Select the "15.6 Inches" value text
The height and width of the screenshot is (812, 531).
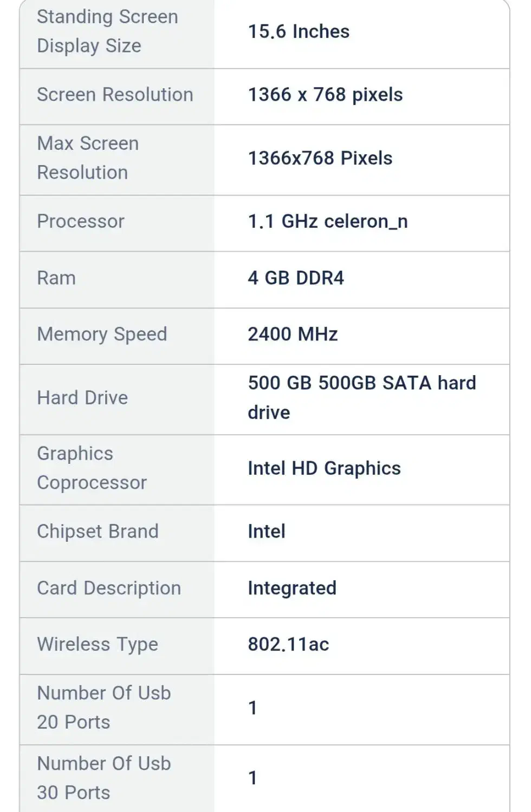[299, 31]
